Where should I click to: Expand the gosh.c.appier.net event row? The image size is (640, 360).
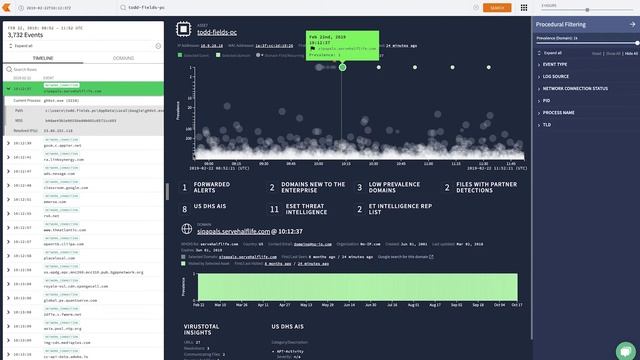tap(8, 143)
